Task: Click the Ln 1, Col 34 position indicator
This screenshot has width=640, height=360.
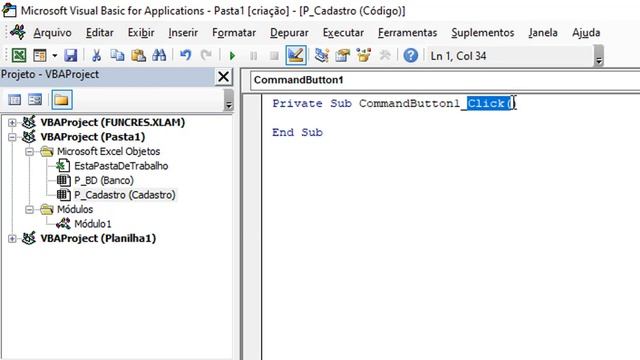Action: tap(458, 56)
